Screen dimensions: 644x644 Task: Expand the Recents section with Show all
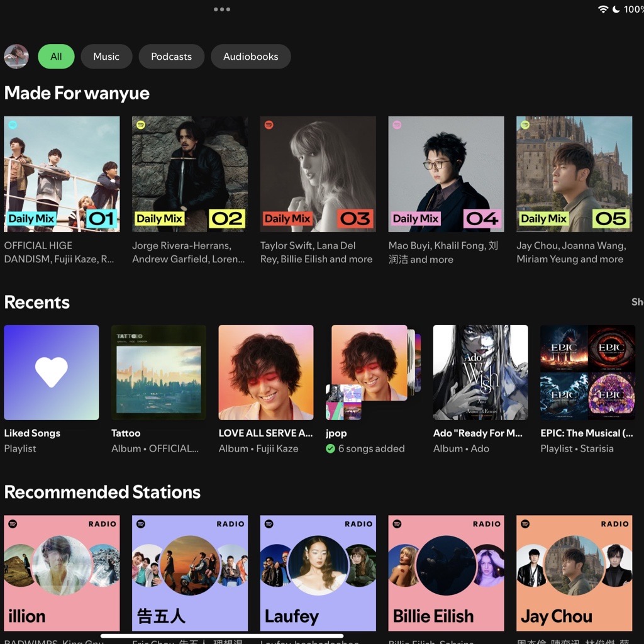(x=636, y=303)
